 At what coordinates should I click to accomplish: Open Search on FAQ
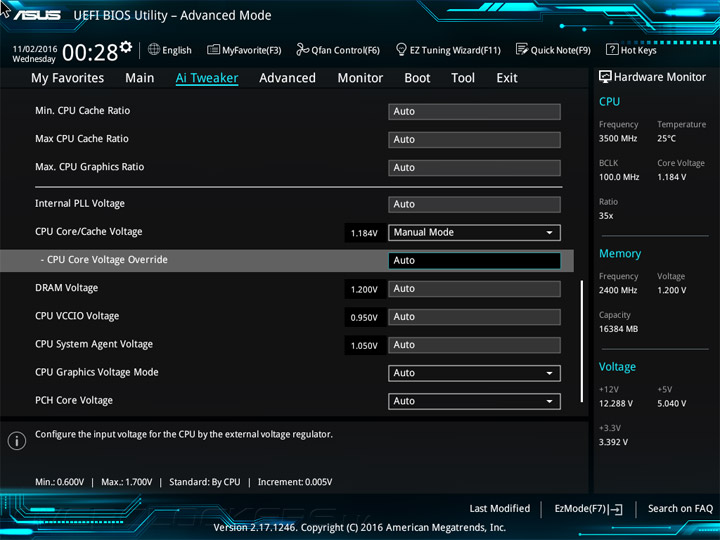[x=680, y=508]
